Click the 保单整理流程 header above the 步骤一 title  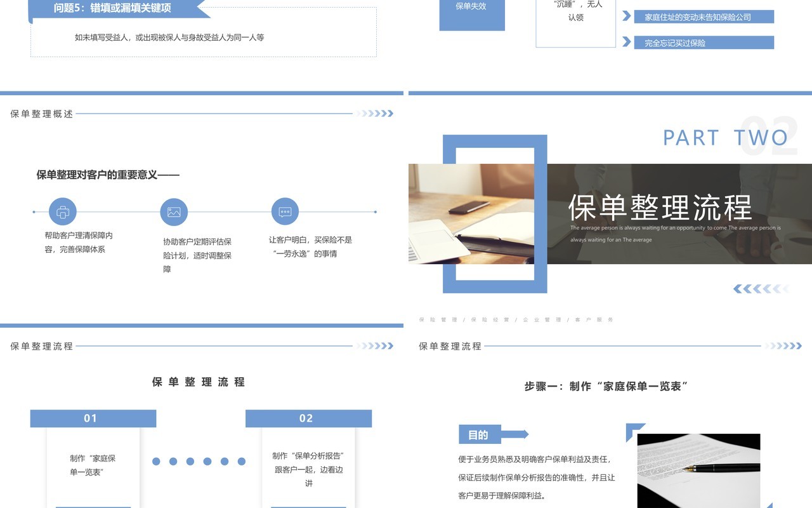point(450,346)
